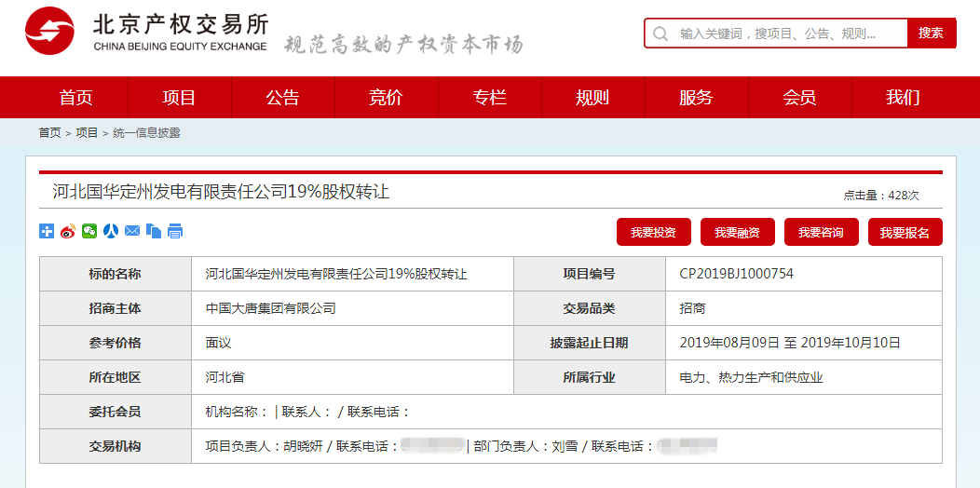Click the red 搜索 search button
This screenshot has height=488, width=980.
[x=932, y=34]
